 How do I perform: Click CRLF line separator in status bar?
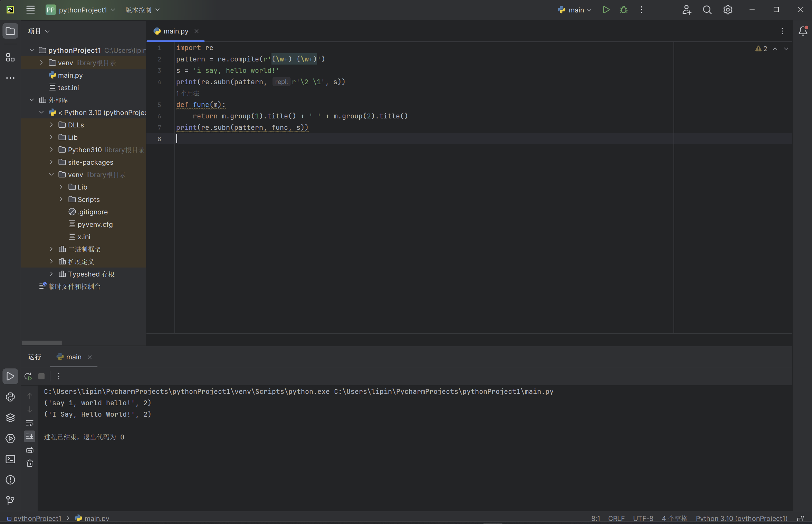pyautogui.click(x=616, y=518)
